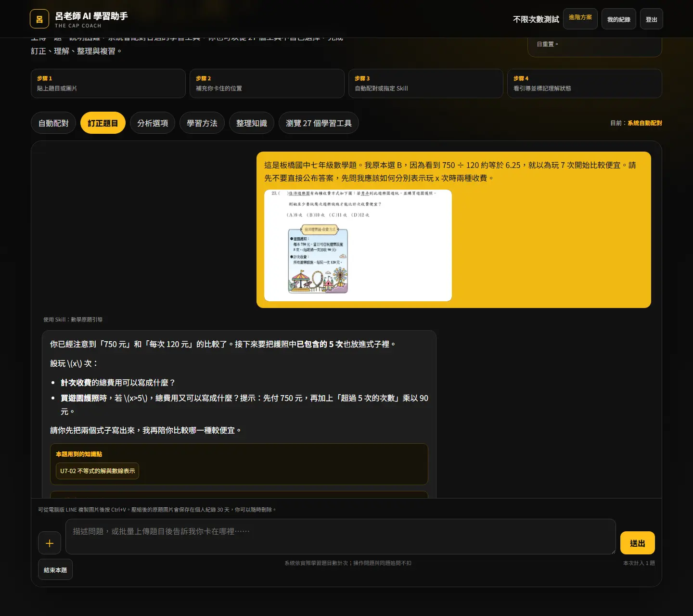Click the 呂 logo icon in header
The height and width of the screenshot is (616, 693).
pos(39,19)
